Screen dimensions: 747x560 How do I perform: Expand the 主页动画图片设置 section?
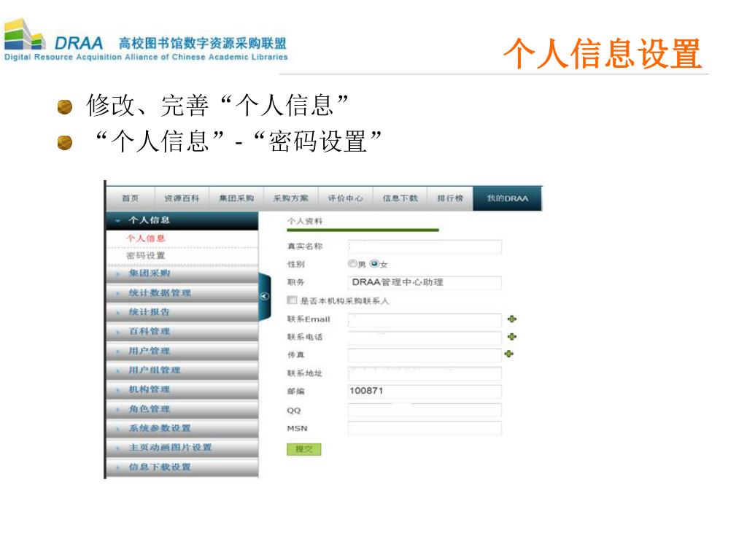point(182,448)
